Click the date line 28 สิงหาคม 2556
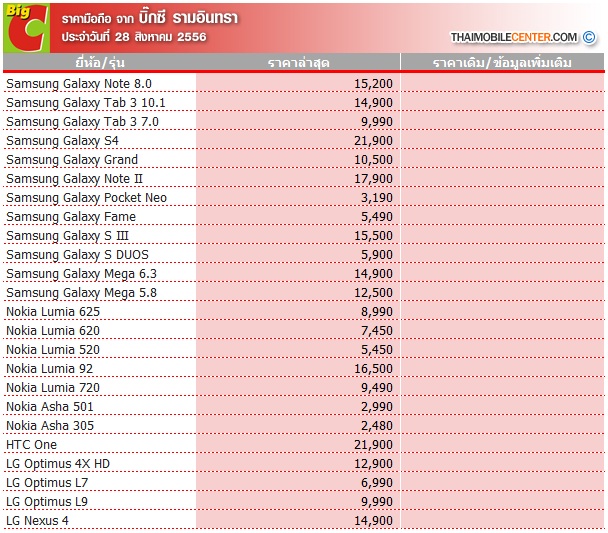Screen dimensions: 608x533 coord(161,37)
